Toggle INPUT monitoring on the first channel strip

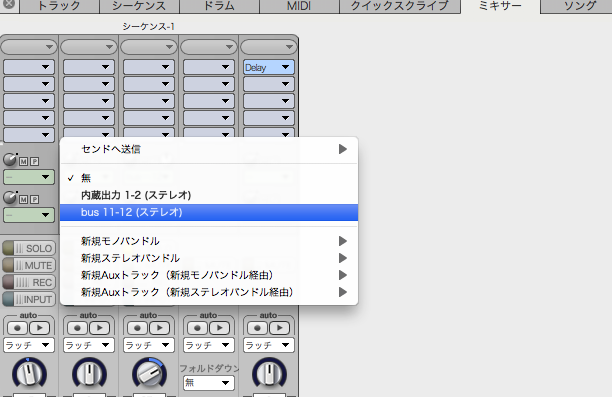[29, 299]
